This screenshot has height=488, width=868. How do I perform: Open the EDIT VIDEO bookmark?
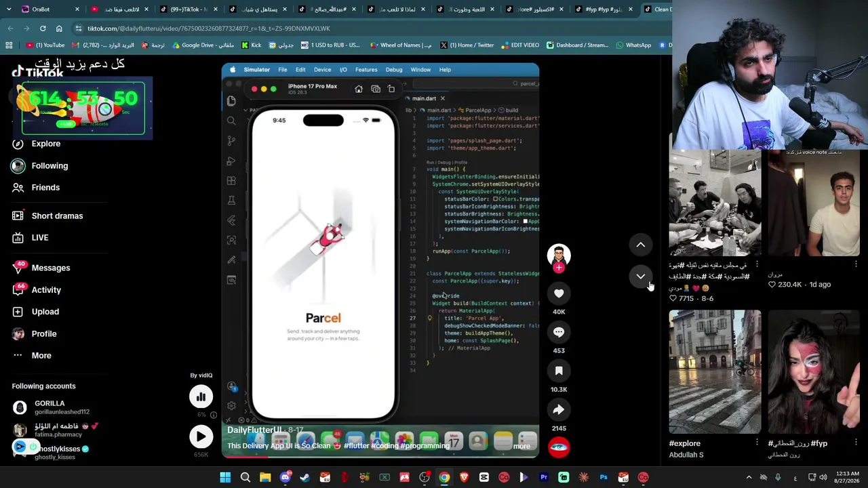pos(520,45)
